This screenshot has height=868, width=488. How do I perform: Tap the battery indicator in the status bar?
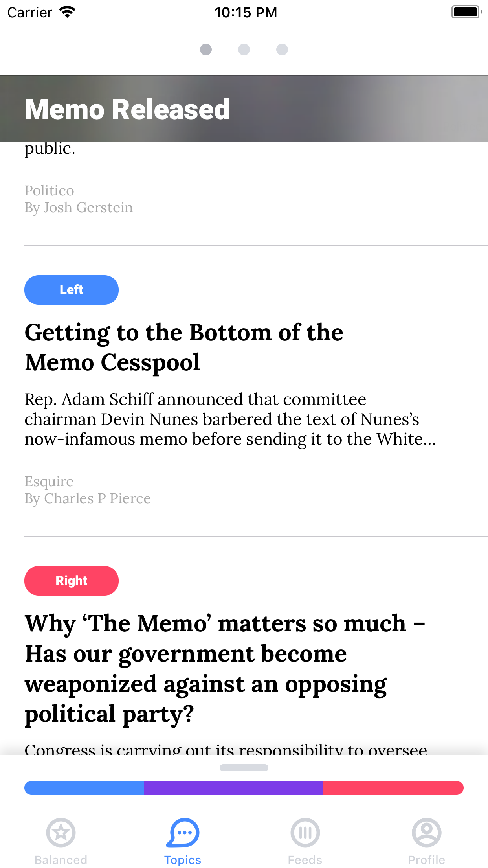466,12
